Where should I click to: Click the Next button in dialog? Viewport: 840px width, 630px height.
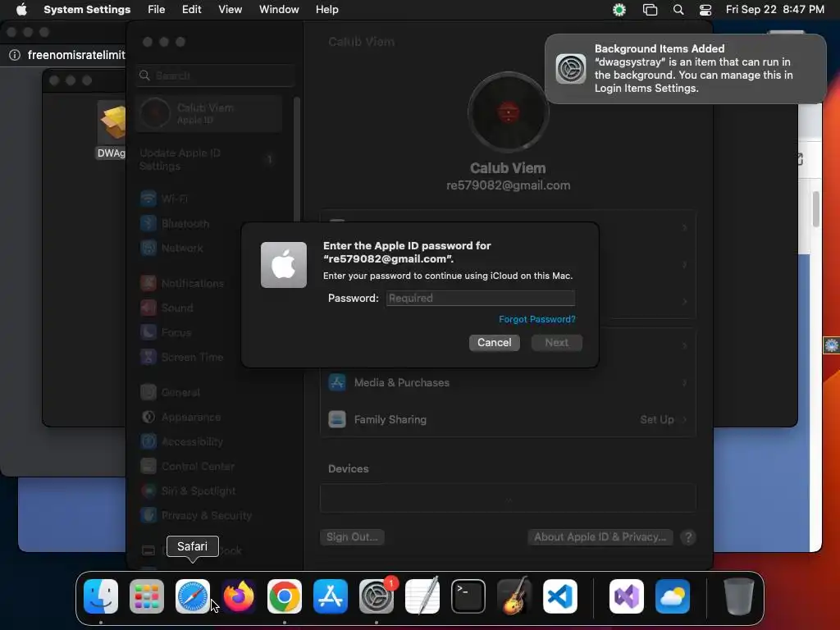(557, 342)
